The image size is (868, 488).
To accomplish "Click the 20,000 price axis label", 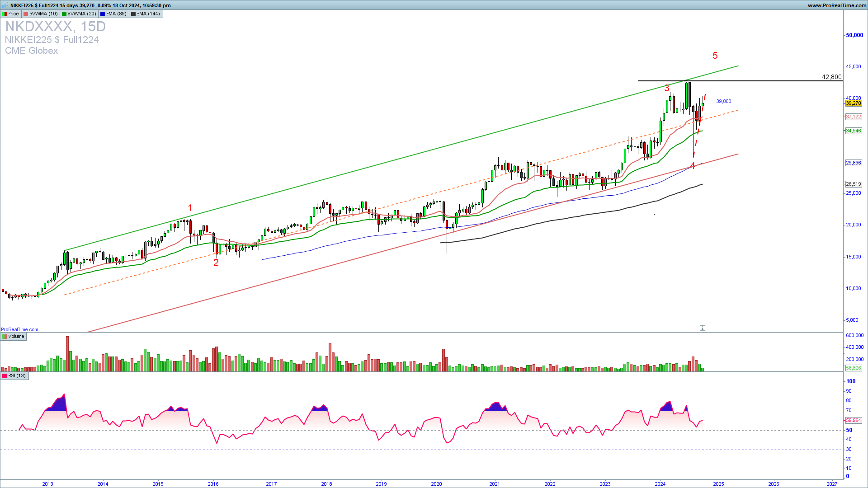I will 854,225.
